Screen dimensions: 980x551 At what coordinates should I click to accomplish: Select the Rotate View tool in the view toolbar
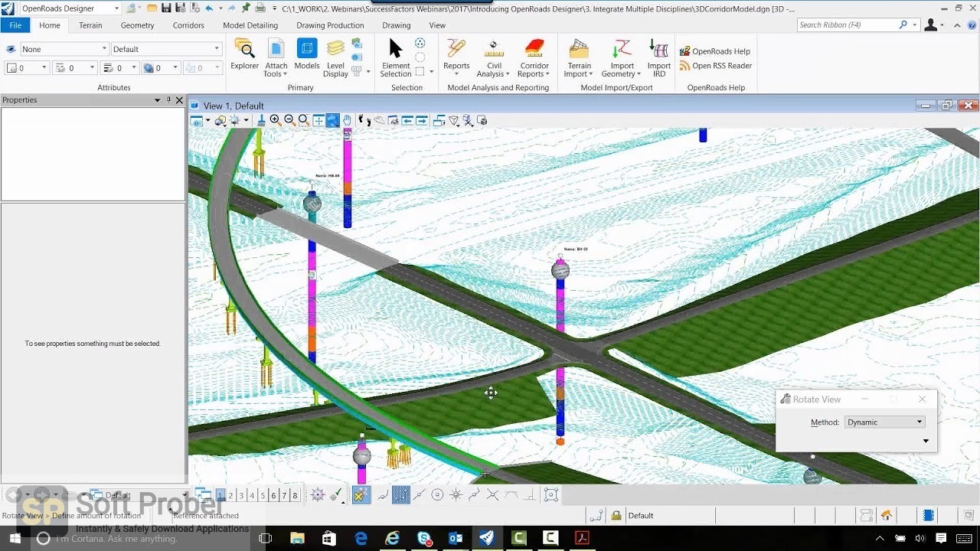[x=333, y=120]
